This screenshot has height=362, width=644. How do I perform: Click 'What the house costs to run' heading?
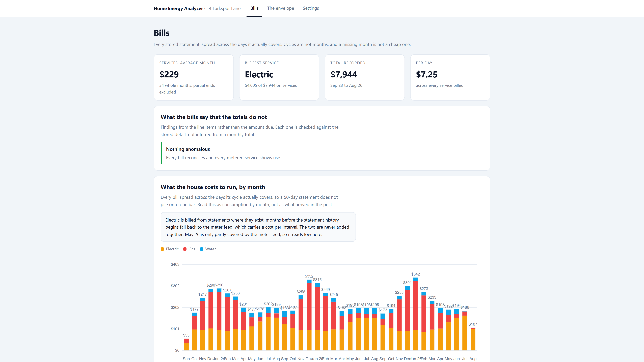coord(213,187)
